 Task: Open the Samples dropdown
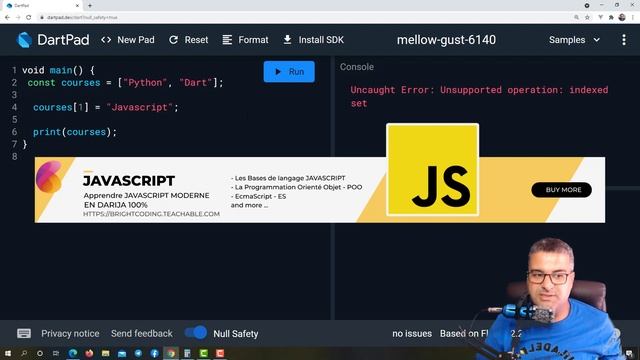coord(575,40)
